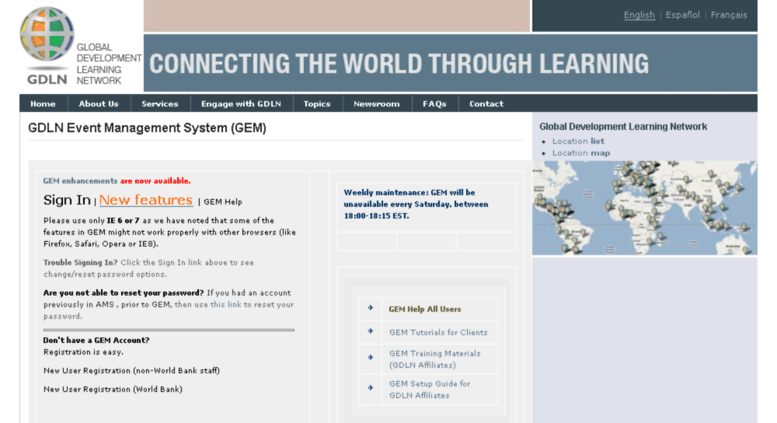777x423 pixels.
Task: Click the GDLN Event Management System heading
Action: click(x=147, y=128)
